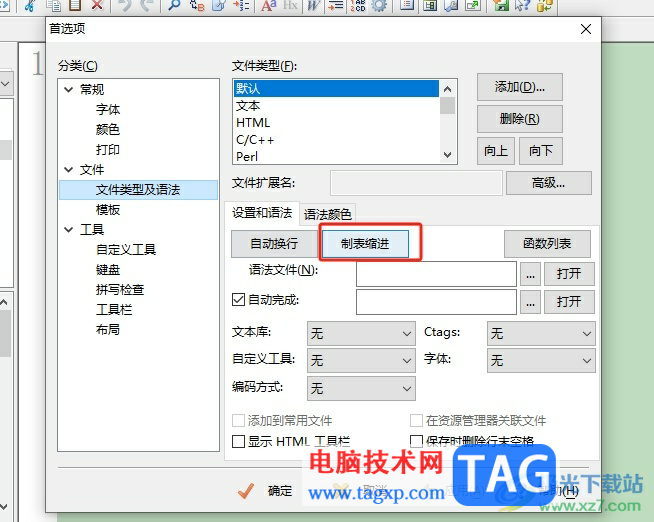Select 模板 in the category tree
This screenshot has height=522, width=654.
108,209
